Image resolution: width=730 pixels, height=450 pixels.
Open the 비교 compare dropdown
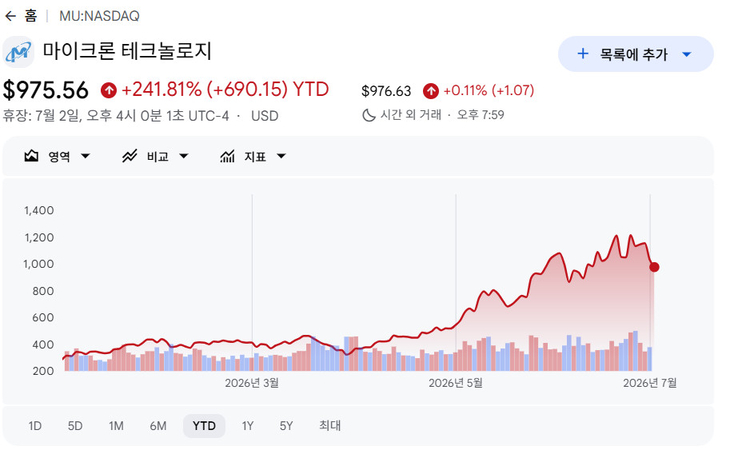click(183, 156)
